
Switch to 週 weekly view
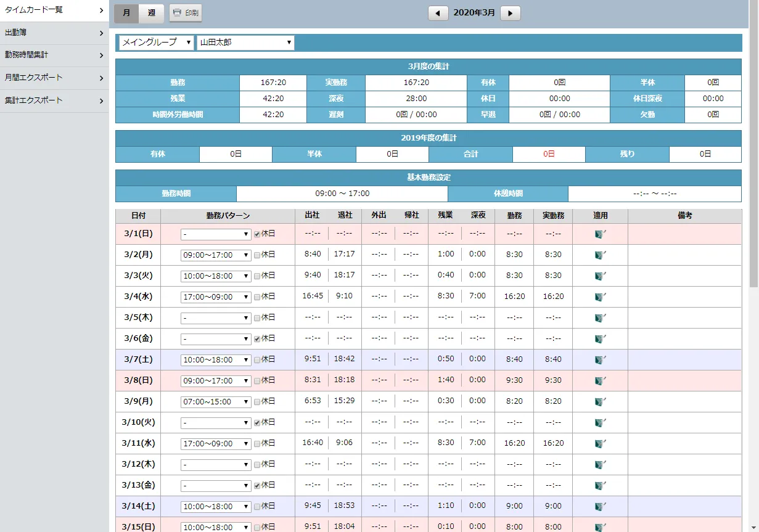coord(152,13)
